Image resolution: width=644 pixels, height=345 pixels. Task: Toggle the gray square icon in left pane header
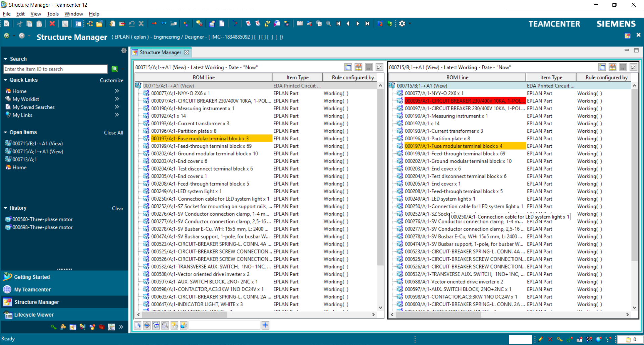coord(369,67)
